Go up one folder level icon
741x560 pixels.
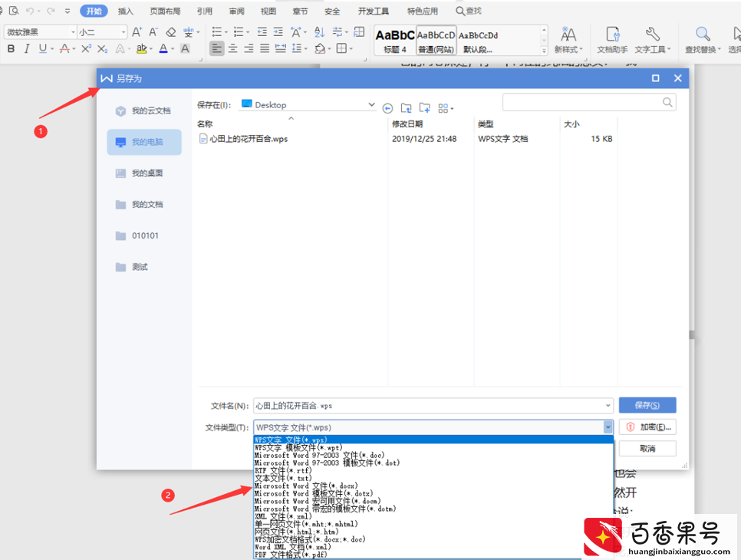406,108
